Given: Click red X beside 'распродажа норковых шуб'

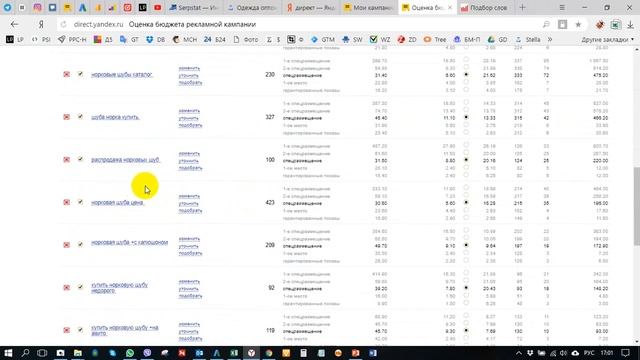Looking at the screenshot, I should [67, 160].
